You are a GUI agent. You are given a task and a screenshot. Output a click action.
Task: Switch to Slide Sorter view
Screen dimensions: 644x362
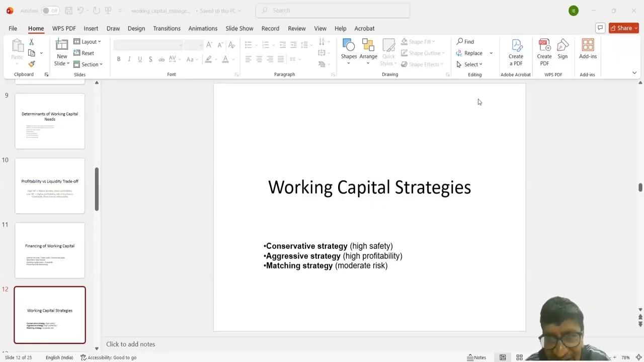click(x=520, y=357)
